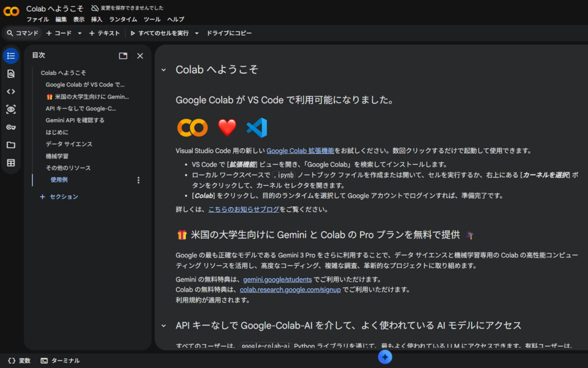
Task: Open the 表示 menu
Action: click(x=79, y=19)
